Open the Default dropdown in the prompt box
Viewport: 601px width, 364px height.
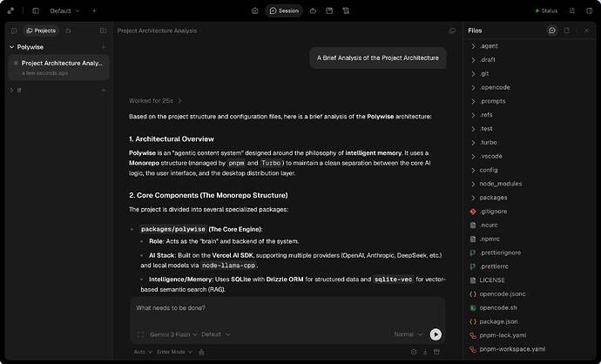point(216,334)
